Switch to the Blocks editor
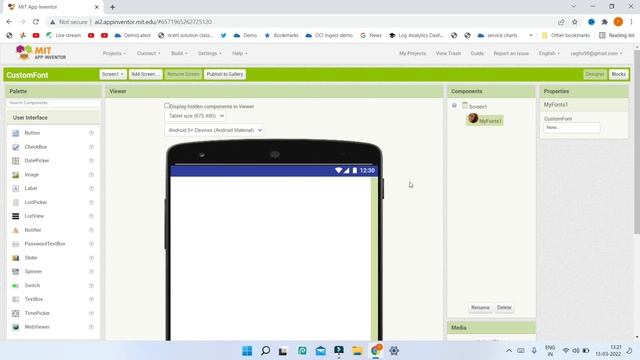Viewport: 640px width, 360px height. pos(618,74)
